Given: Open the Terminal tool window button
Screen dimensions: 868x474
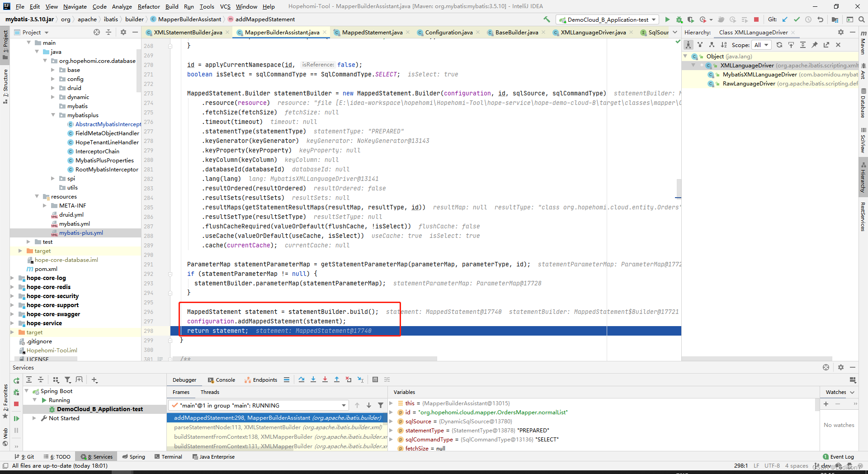Looking at the screenshot, I should pos(168,457).
